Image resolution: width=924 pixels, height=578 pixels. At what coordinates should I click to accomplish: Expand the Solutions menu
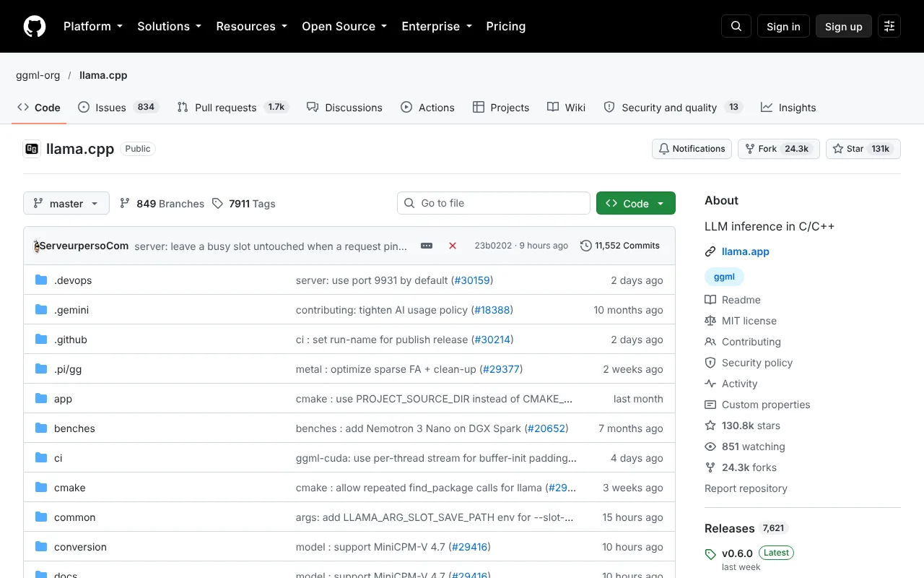[x=169, y=26]
